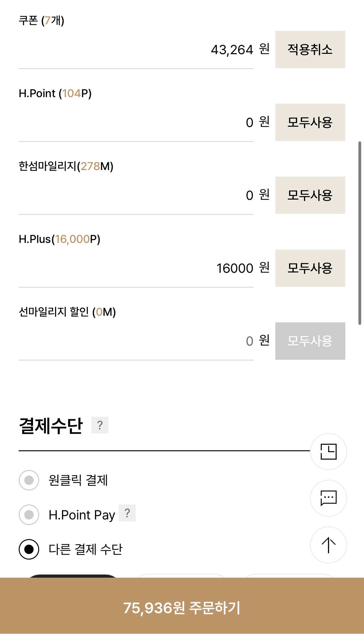Choose H.Point Pay as payment method

(29, 515)
